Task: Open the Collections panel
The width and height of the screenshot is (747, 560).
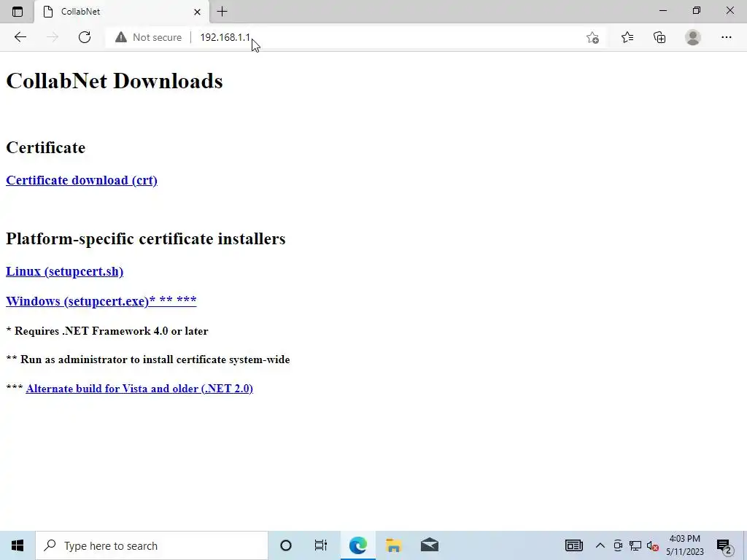Action: coord(659,37)
